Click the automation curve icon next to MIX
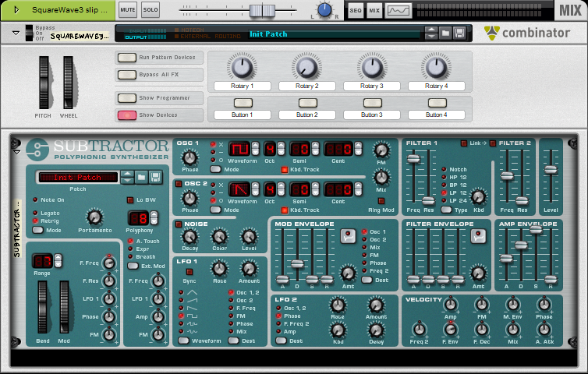 tap(398, 10)
